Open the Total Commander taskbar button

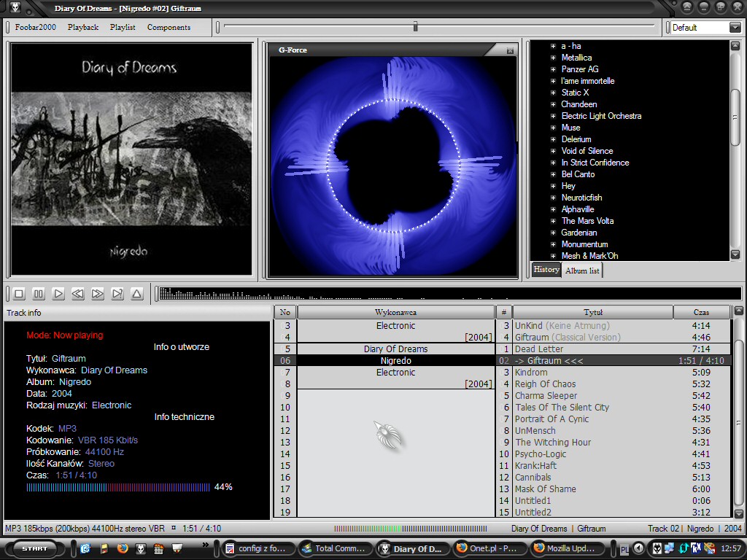click(335, 548)
